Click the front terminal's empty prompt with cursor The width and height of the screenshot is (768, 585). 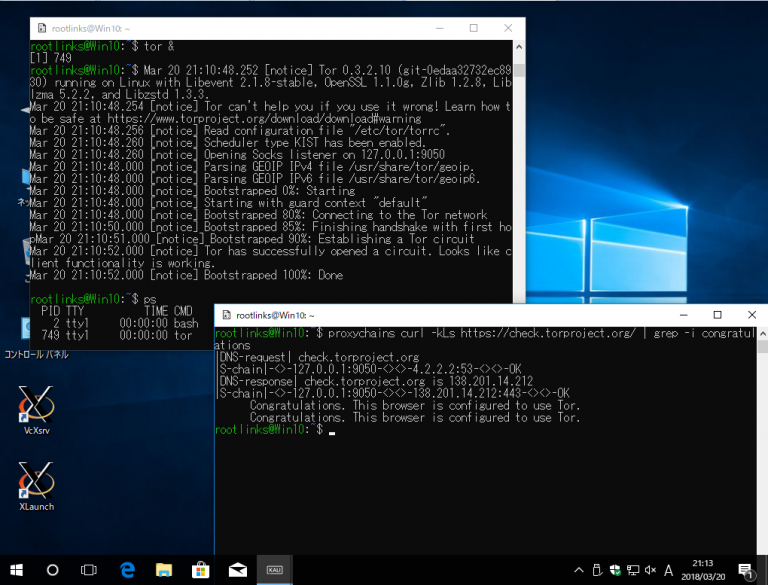point(275,430)
